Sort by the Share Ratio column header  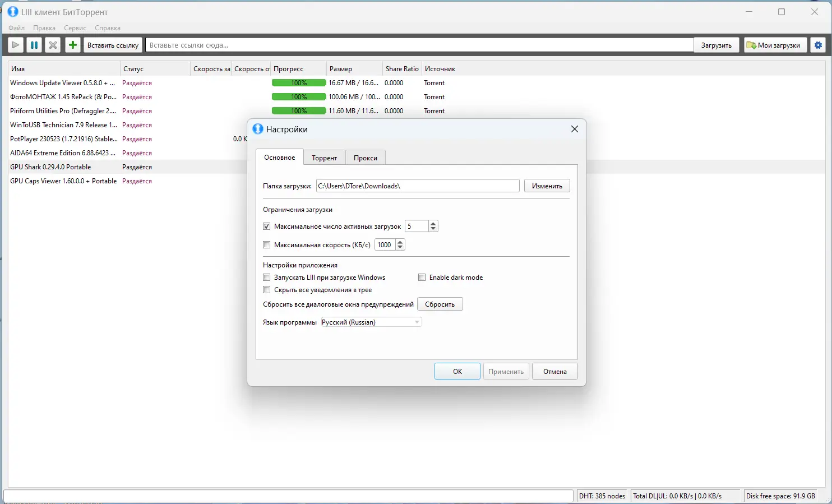click(x=402, y=69)
